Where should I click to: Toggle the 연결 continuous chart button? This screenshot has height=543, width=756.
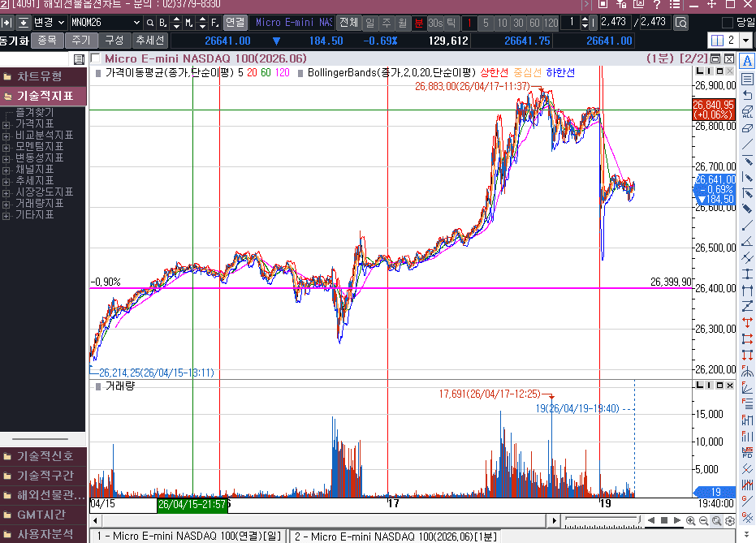click(x=235, y=22)
